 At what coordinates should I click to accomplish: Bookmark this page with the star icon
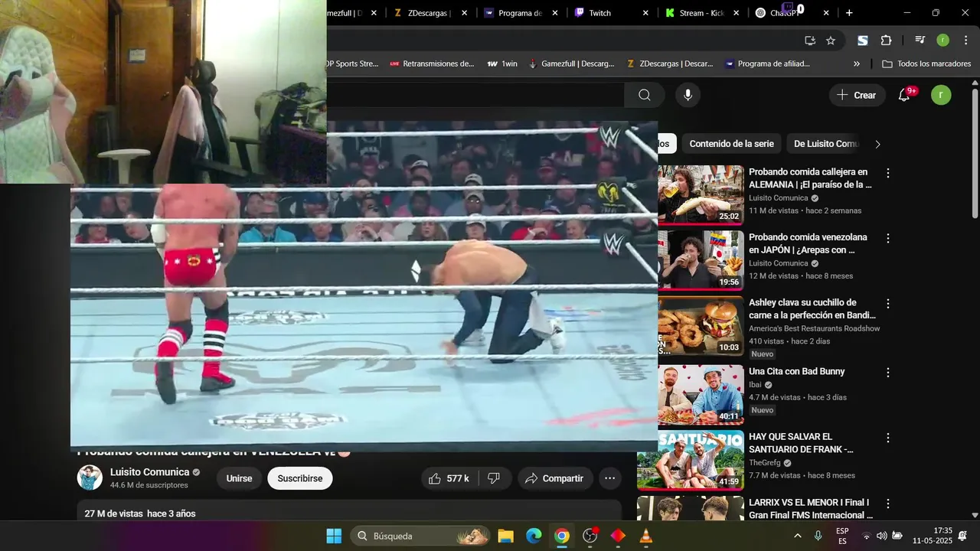point(831,41)
